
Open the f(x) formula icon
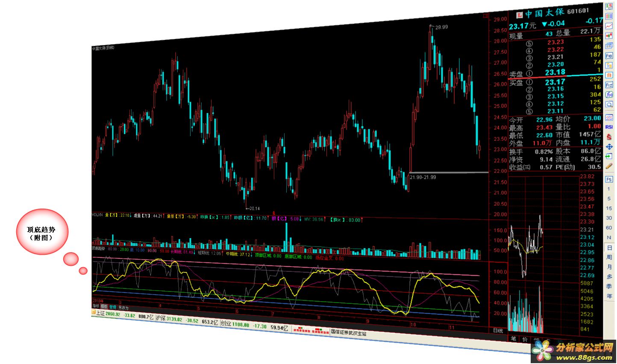click(609, 95)
